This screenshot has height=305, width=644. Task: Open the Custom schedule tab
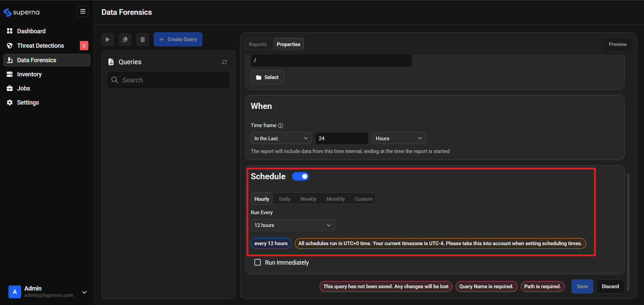click(364, 199)
